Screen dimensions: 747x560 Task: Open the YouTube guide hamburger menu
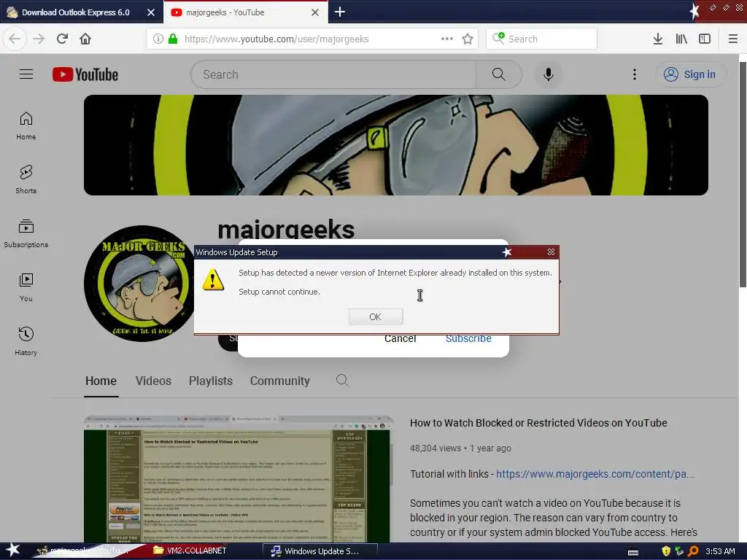click(x=26, y=74)
